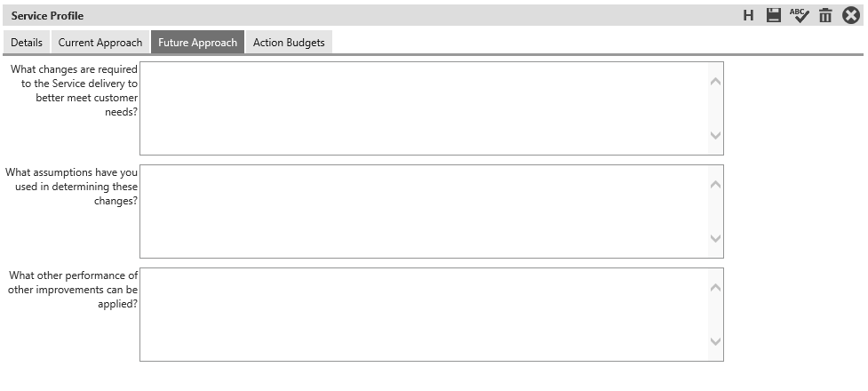
Task: Click up arrow in assumptions box scrollbar
Action: click(715, 185)
